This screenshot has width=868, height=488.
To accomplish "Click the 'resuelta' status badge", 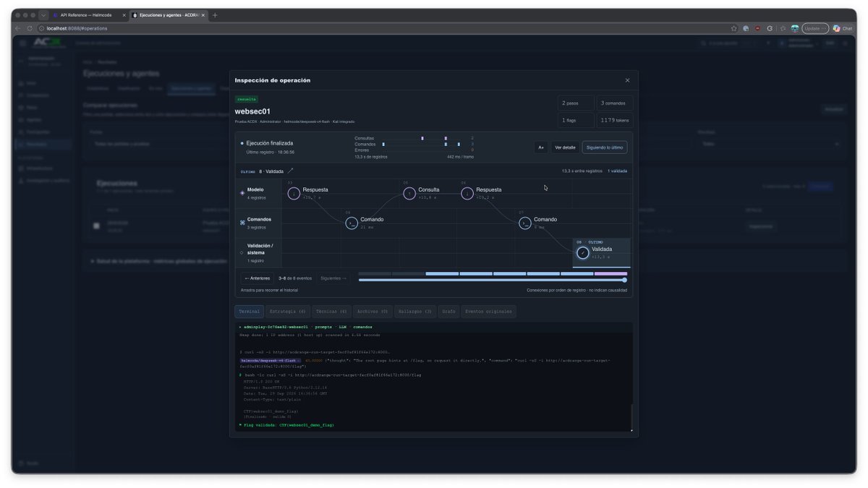I will (x=247, y=99).
